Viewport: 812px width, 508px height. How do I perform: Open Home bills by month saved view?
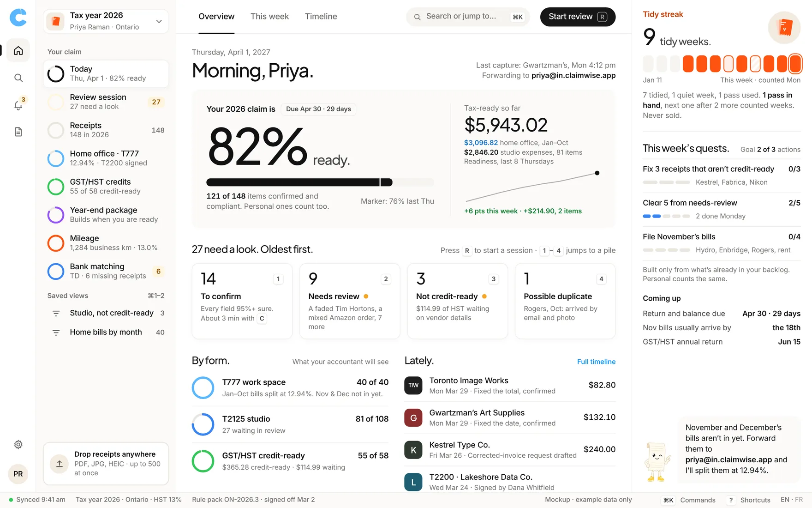(x=106, y=332)
